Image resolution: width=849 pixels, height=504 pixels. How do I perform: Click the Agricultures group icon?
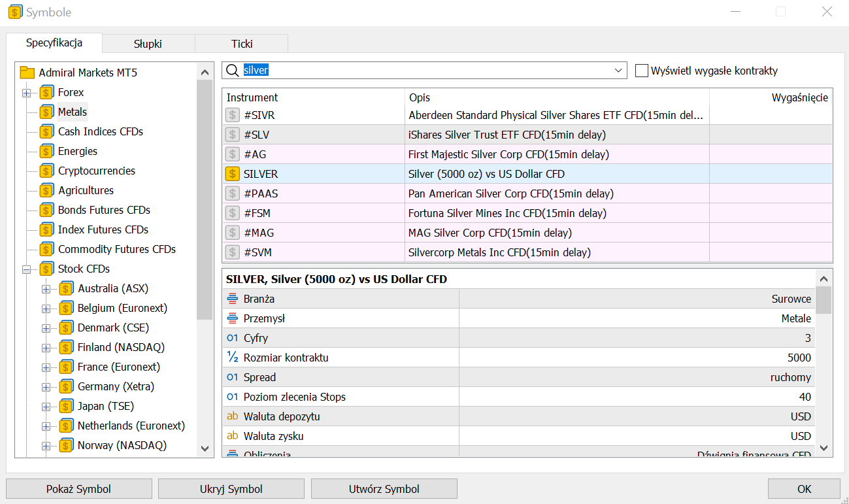[x=46, y=190]
